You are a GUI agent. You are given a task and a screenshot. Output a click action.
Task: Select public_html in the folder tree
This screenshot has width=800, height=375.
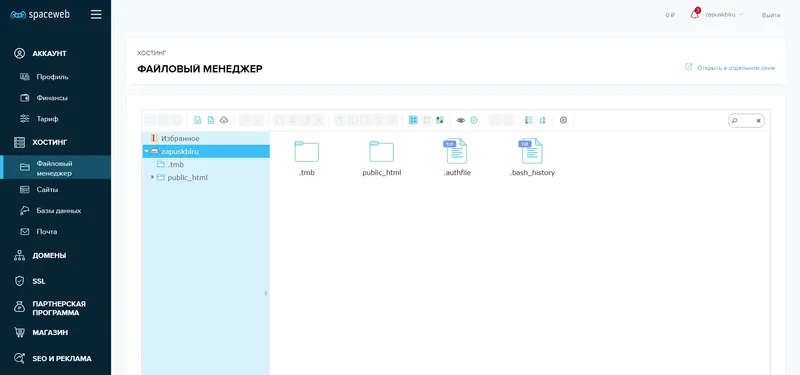187,178
